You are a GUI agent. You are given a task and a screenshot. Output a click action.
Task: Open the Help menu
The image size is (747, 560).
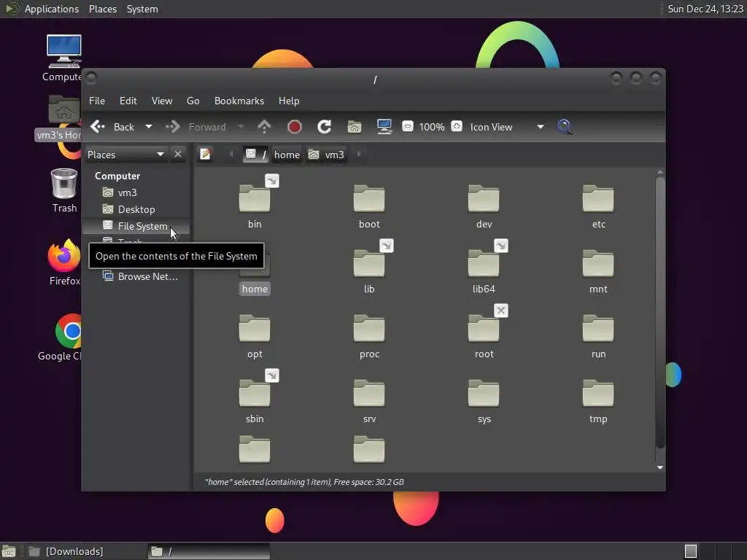tap(289, 101)
